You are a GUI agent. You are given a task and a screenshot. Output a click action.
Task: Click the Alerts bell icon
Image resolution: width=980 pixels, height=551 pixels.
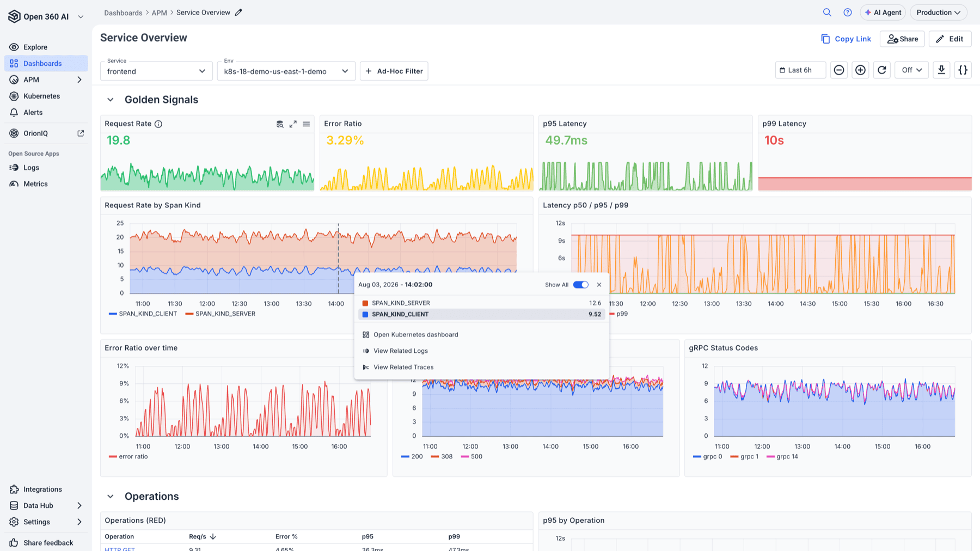pyautogui.click(x=14, y=113)
